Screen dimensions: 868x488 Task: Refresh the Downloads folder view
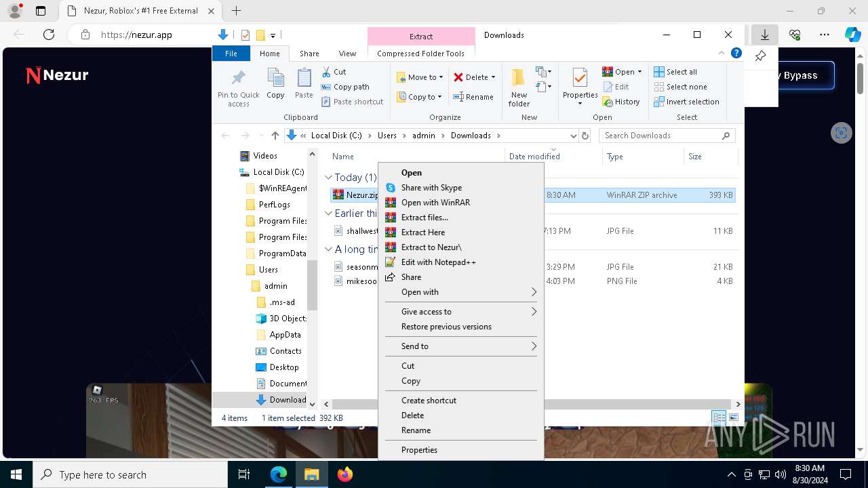click(585, 136)
